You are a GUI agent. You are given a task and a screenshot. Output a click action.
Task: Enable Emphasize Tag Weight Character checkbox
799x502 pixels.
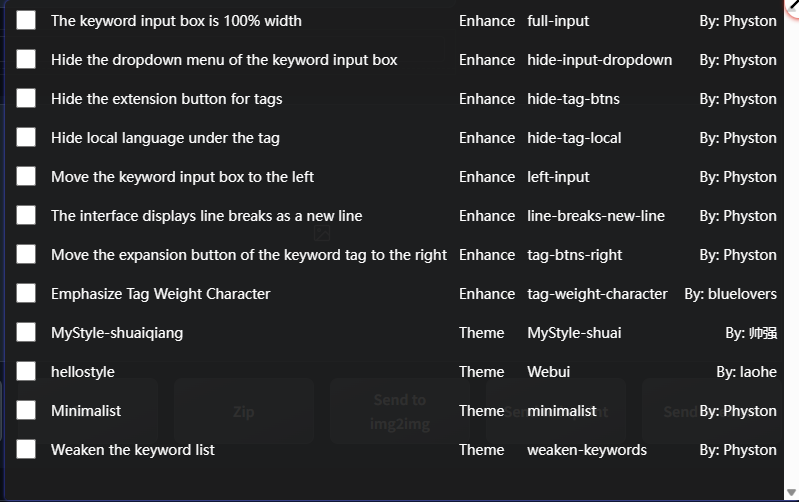[26, 293]
